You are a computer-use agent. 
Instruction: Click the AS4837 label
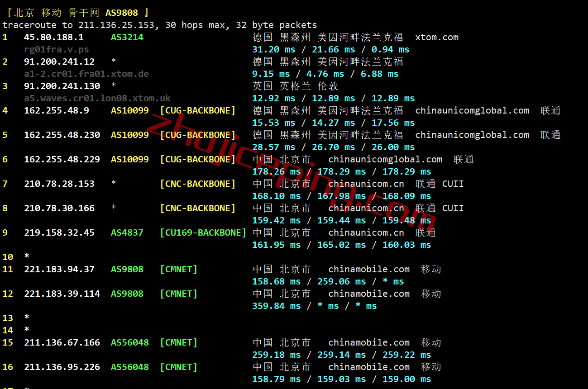coord(127,232)
